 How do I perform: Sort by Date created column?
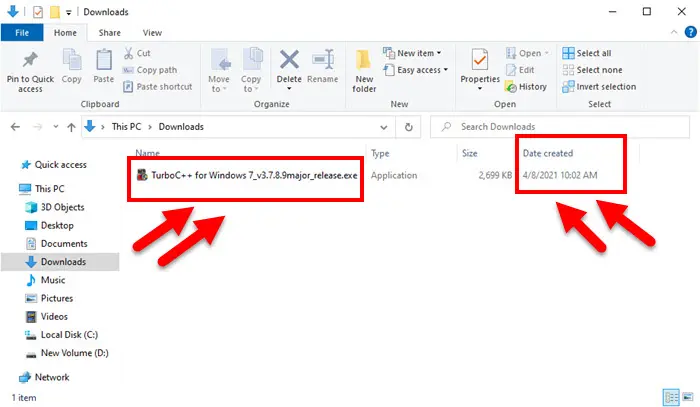pos(548,153)
